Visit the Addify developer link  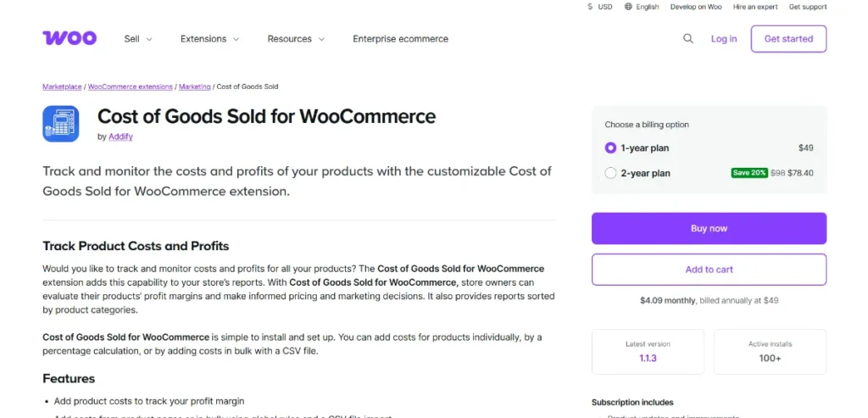click(120, 137)
